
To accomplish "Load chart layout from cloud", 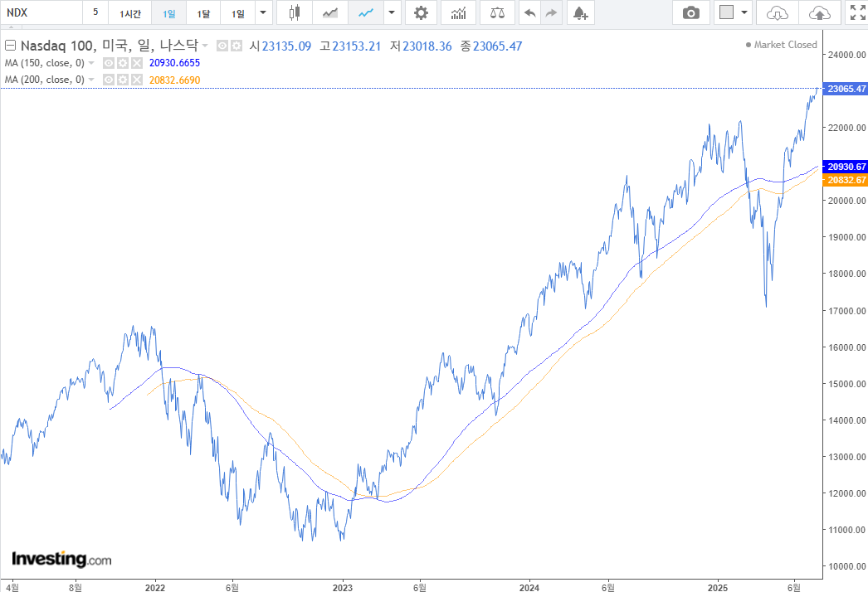I will click(778, 12).
